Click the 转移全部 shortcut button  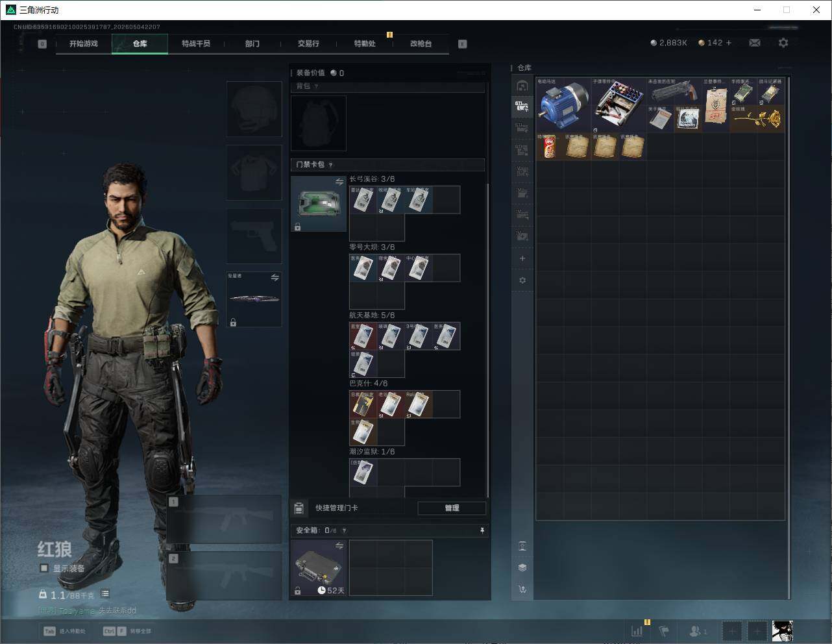pyautogui.click(x=127, y=630)
